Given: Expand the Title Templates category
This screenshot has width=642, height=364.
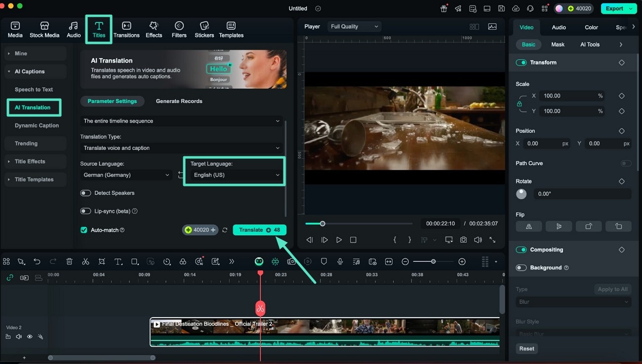Looking at the screenshot, I should [36, 180].
